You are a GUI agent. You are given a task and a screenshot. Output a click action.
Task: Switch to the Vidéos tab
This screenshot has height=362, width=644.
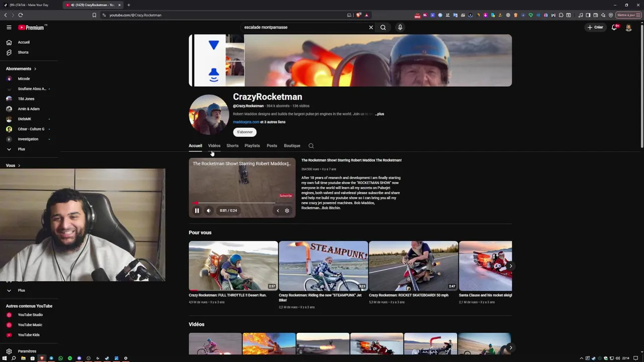(x=214, y=146)
